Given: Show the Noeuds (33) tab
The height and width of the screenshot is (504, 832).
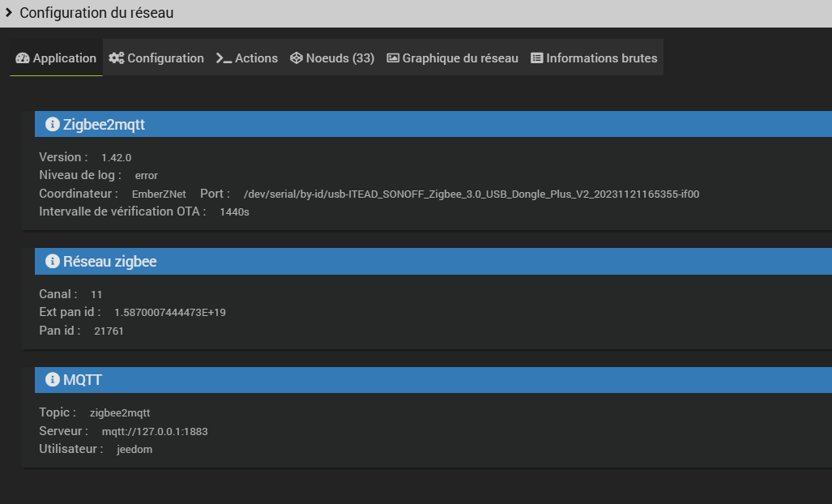Looking at the screenshot, I should click(332, 58).
